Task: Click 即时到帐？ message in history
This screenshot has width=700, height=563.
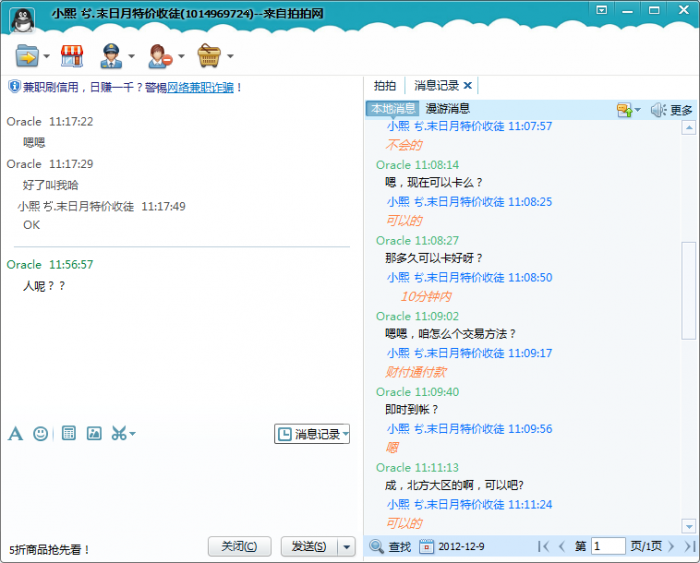Action: [x=412, y=409]
